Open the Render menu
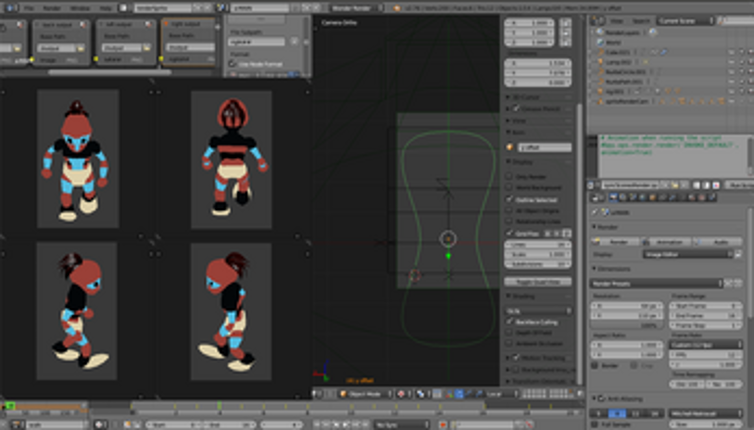Screen dimensions: 754x430 [52, 8]
